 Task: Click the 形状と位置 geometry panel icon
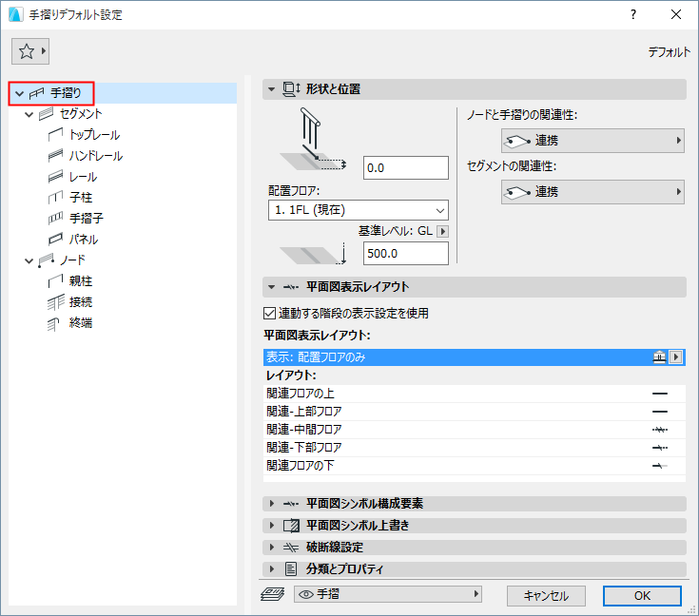(292, 89)
